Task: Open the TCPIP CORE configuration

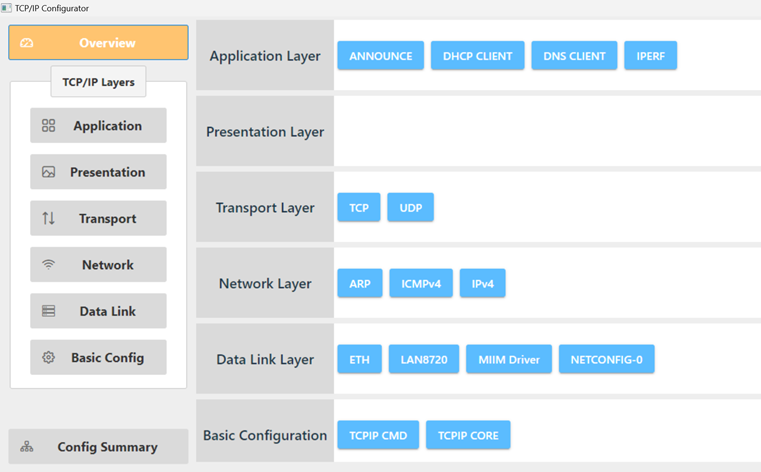Action: (x=468, y=435)
